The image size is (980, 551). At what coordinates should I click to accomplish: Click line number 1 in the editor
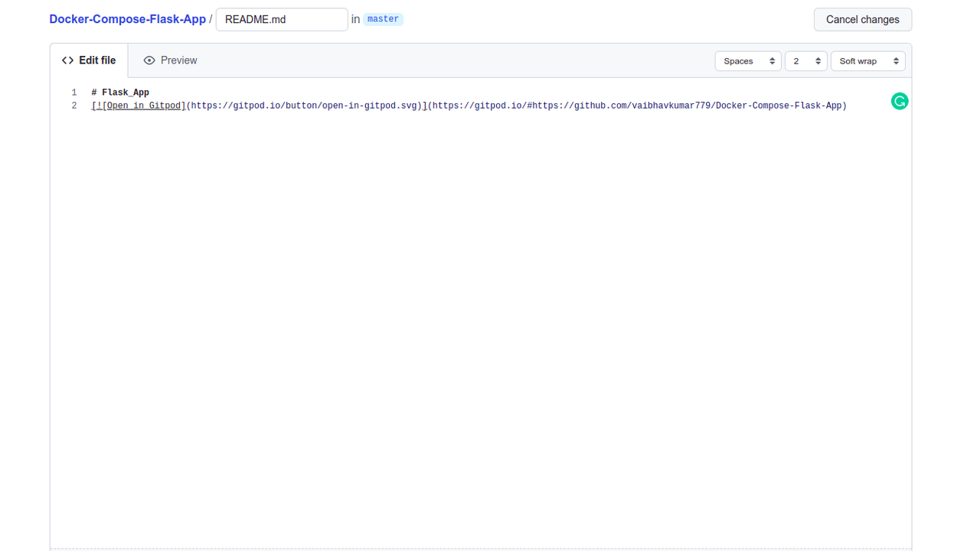click(x=73, y=92)
